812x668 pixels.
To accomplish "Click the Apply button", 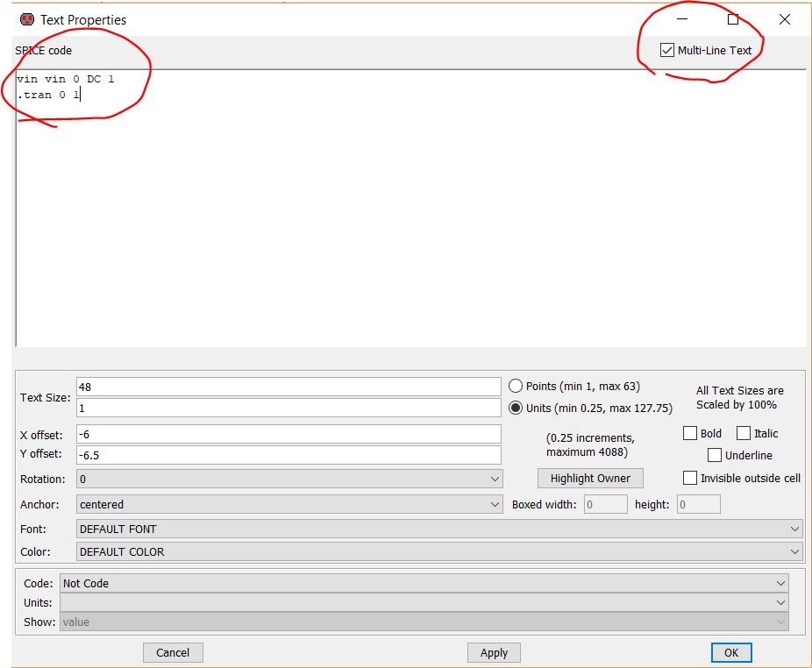I will click(494, 652).
